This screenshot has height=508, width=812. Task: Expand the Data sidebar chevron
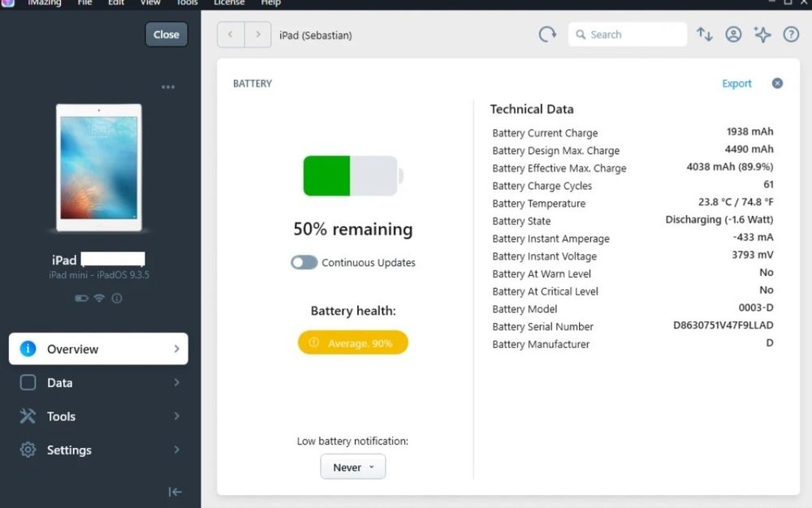point(176,382)
